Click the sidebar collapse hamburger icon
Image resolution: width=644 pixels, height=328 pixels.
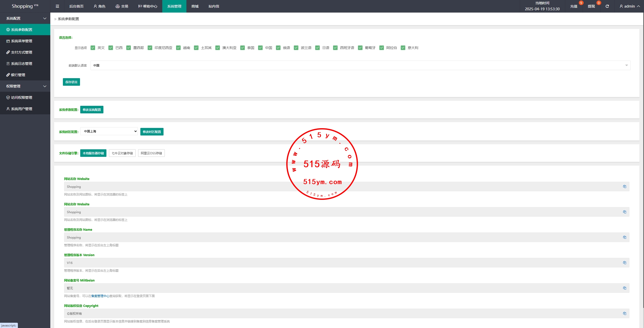coord(57,6)
